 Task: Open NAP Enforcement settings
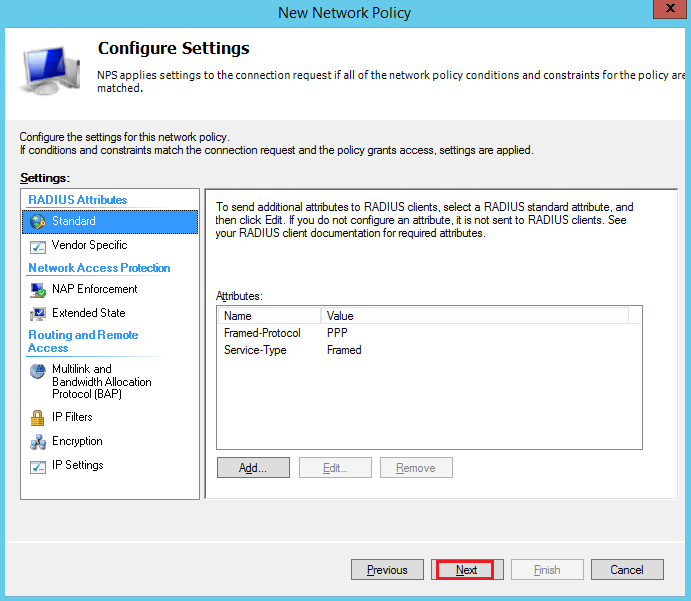coord(94,289)
